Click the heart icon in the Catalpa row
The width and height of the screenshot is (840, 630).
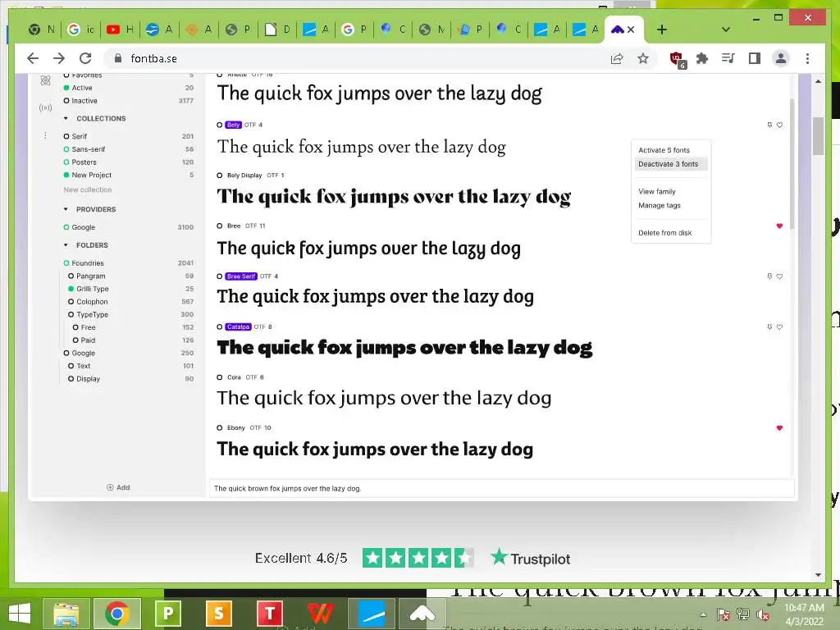(779, 326)
